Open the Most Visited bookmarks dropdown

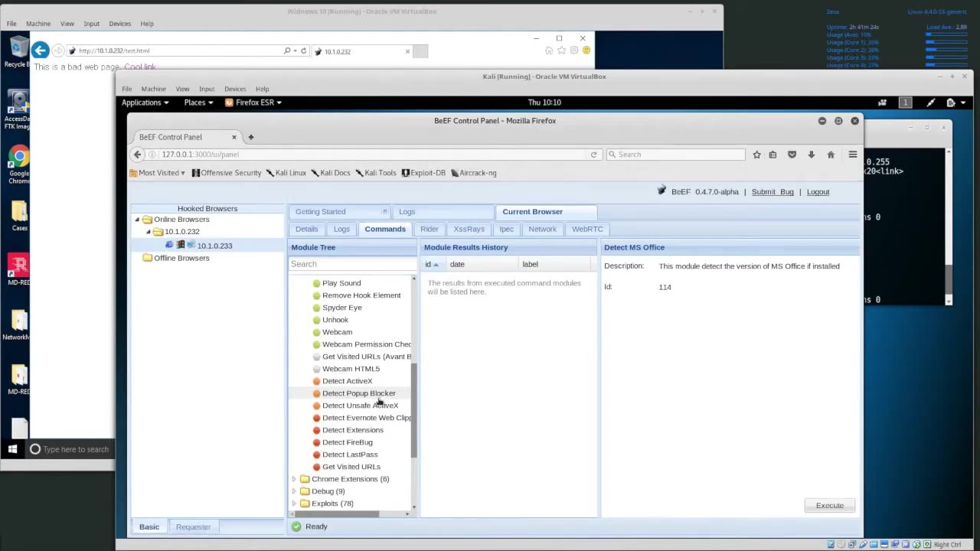pos(157,173)
